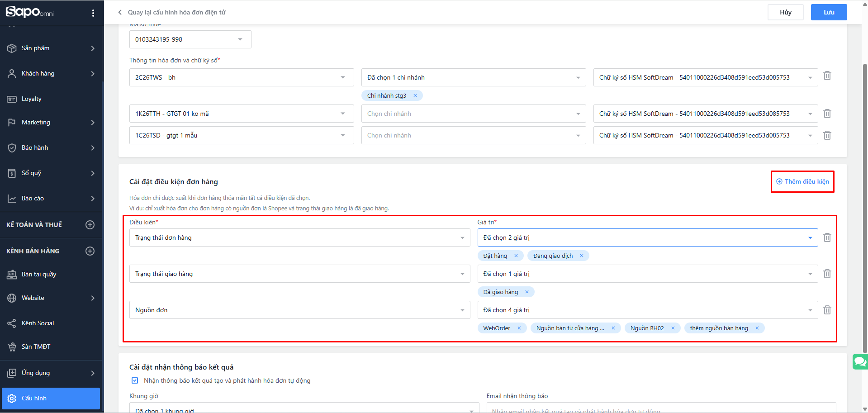Expand the Sản phẩm sidebar menu
The height and width of the screenshot is (413, 868).
coord(52,48)
